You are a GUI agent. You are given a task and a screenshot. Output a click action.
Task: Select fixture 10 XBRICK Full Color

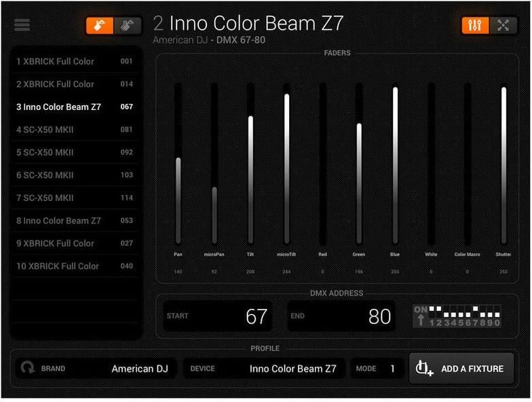(75, 266)
